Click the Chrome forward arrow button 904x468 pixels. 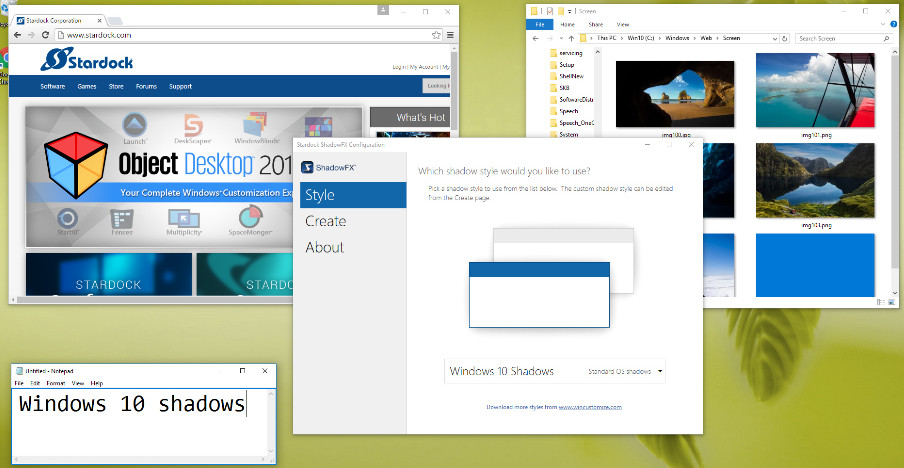click(x=31, y=35)
